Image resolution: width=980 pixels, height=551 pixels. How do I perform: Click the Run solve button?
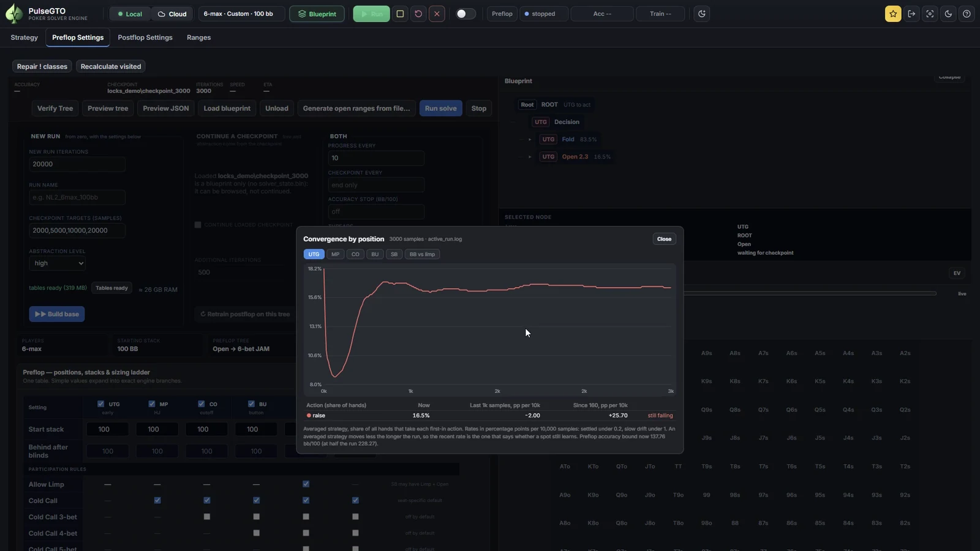pyautogui.click(x=441, y=108)
